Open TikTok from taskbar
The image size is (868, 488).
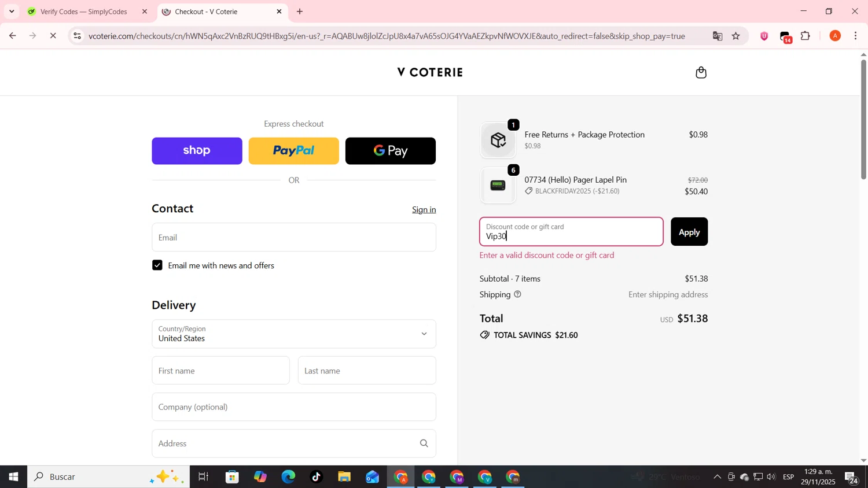click(x=316, y=477)
